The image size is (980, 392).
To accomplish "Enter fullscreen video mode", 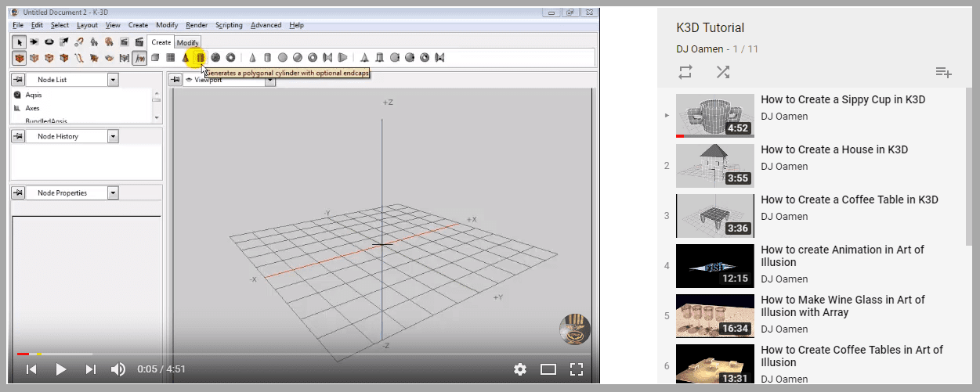I will [x=577, y=369].
